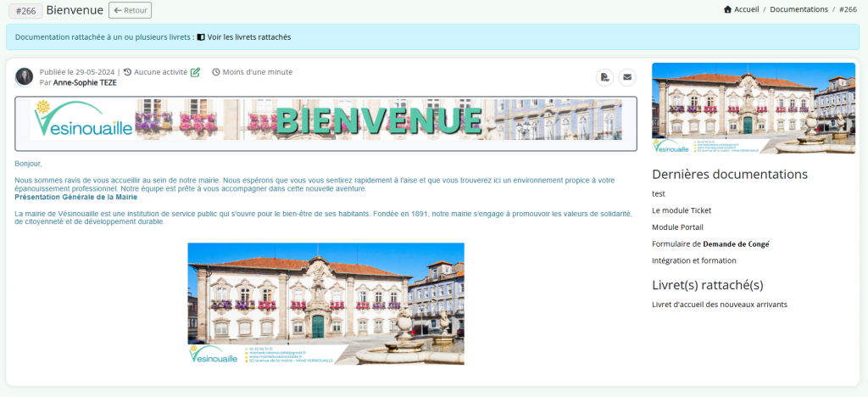Click the sidebar town hall thumbnail image
Image resolution: width=868 pixels, height=397 pixels.
[x=754, y=108]
